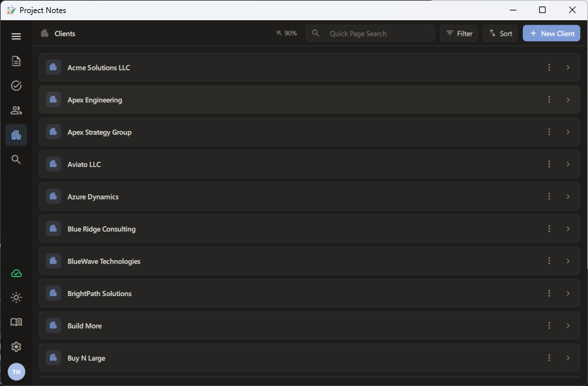The width and height of the screenshot is (588, 386).
Task: Expand Buy N Large with its chevron
Action: (568, 358)
